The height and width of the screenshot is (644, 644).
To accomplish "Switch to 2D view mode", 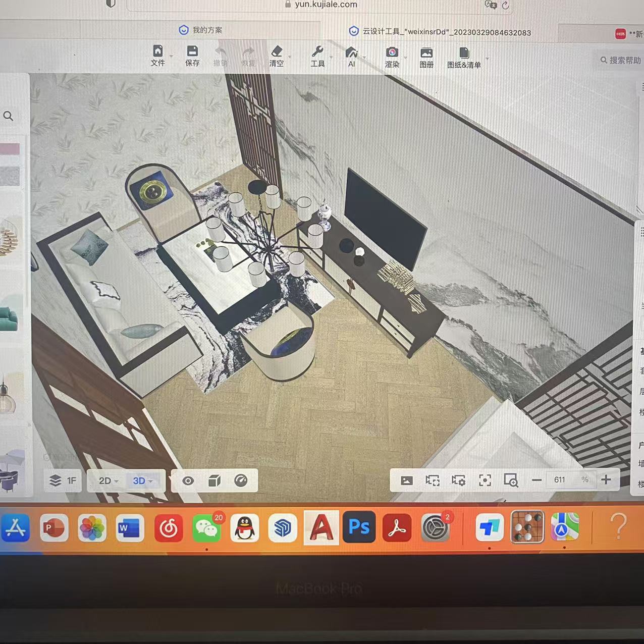I will 108,480.
